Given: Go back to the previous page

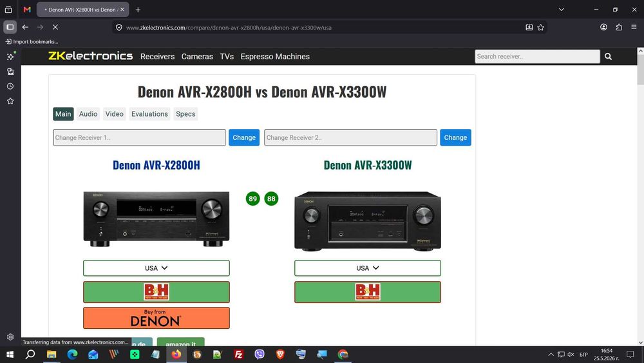Looking at the screenshot, I should coord(25,27).
